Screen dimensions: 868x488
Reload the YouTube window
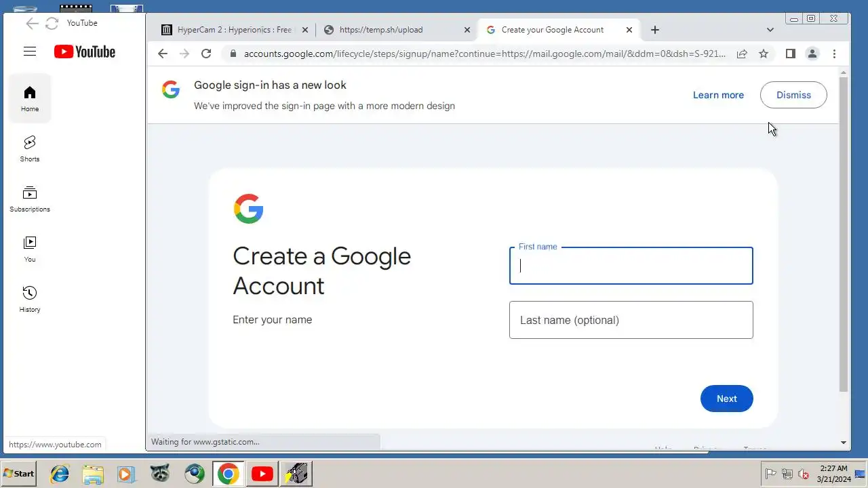click(52, 24)
